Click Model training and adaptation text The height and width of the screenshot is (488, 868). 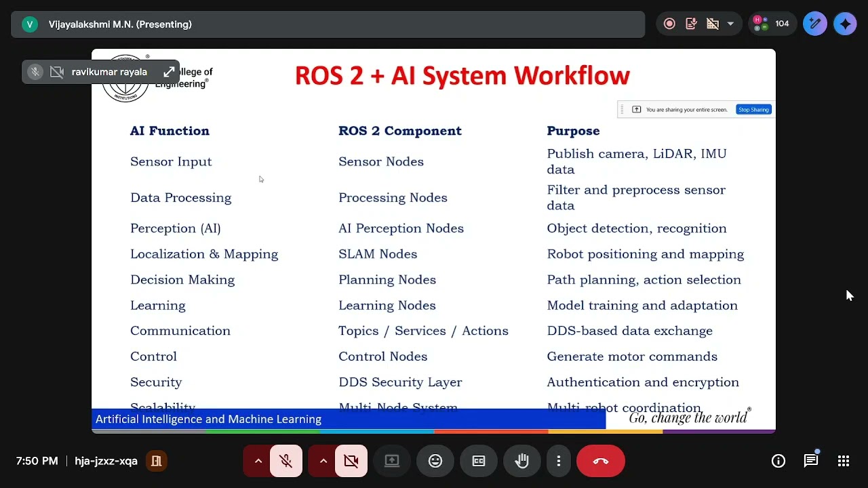(x=642, y=306)
